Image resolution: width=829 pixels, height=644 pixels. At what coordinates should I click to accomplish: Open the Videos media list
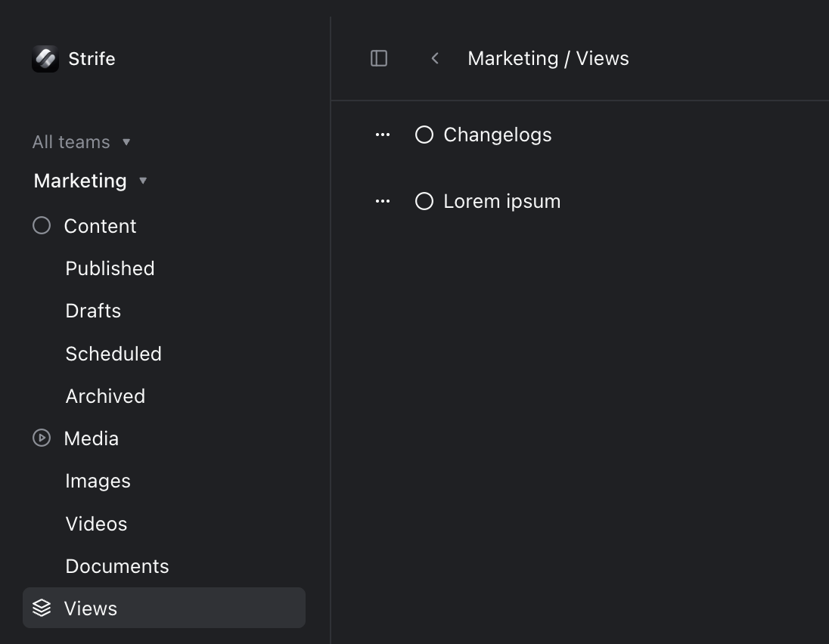click(96, 524)
